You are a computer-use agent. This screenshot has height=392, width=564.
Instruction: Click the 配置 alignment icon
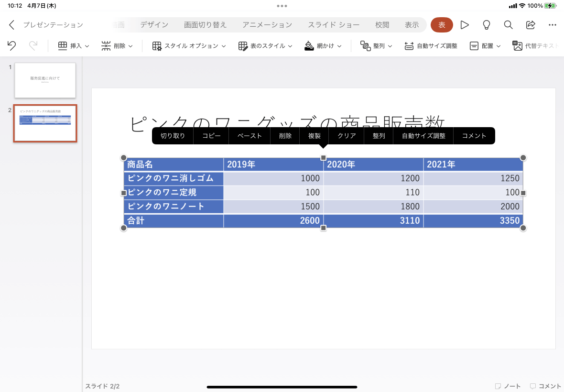pyautogui.click(x=474, y=46)
